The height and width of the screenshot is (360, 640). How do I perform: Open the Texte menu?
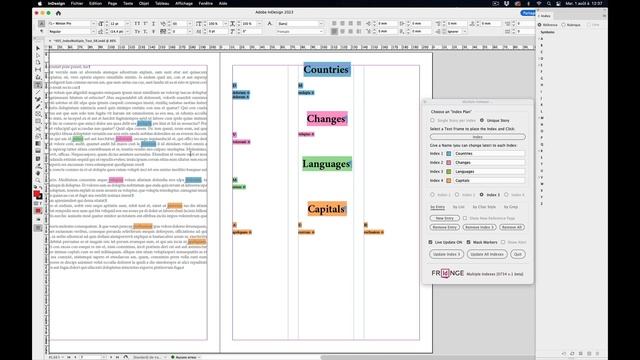[128, 3]
